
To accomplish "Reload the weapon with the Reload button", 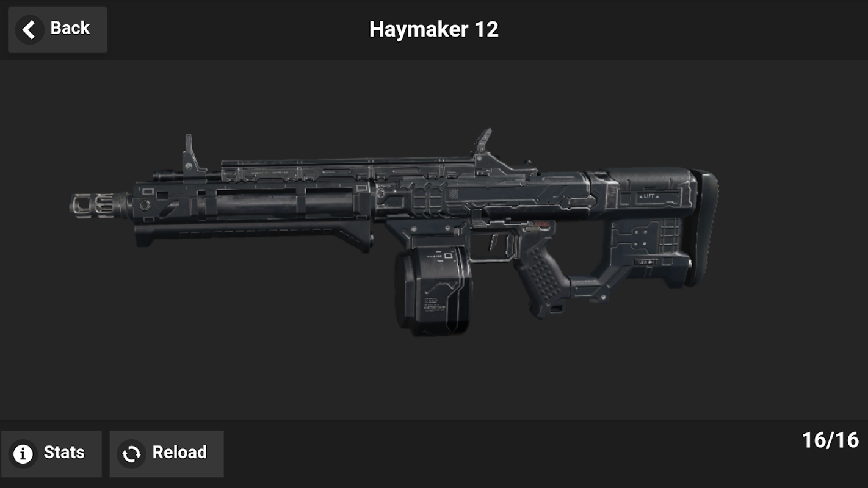I will tap(167, 454).
